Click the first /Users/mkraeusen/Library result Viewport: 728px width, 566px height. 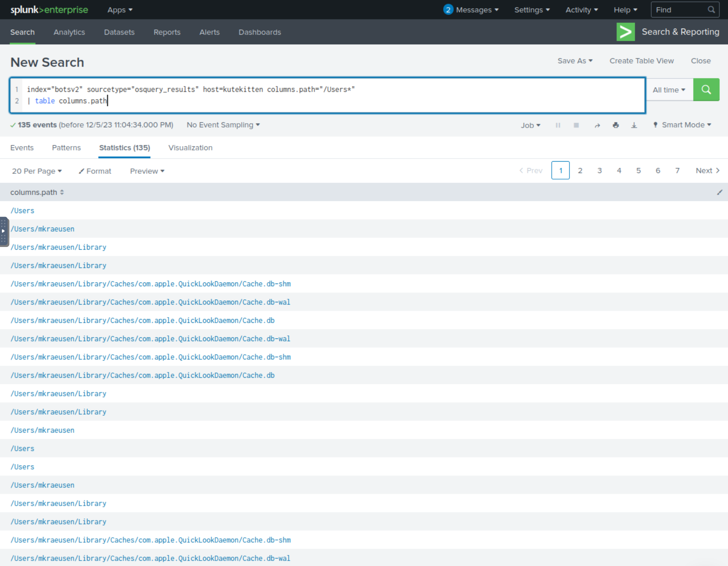58,247
